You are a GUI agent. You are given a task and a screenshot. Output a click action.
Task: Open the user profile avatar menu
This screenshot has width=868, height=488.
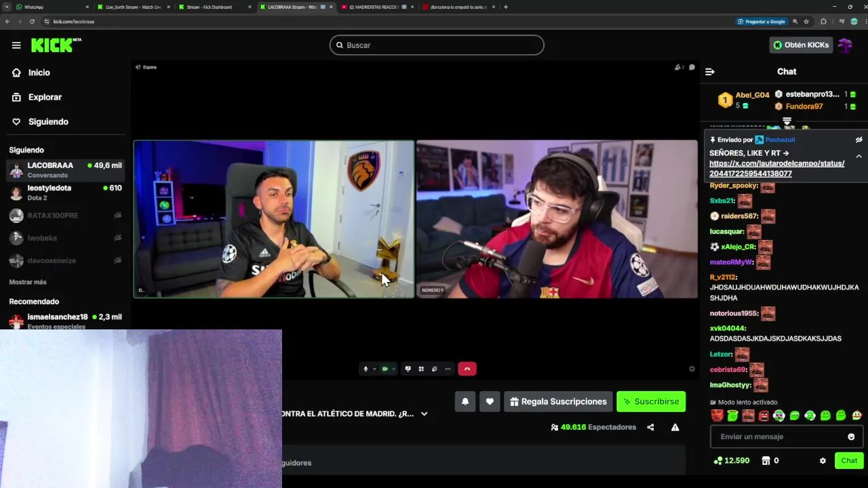(846, 45)
